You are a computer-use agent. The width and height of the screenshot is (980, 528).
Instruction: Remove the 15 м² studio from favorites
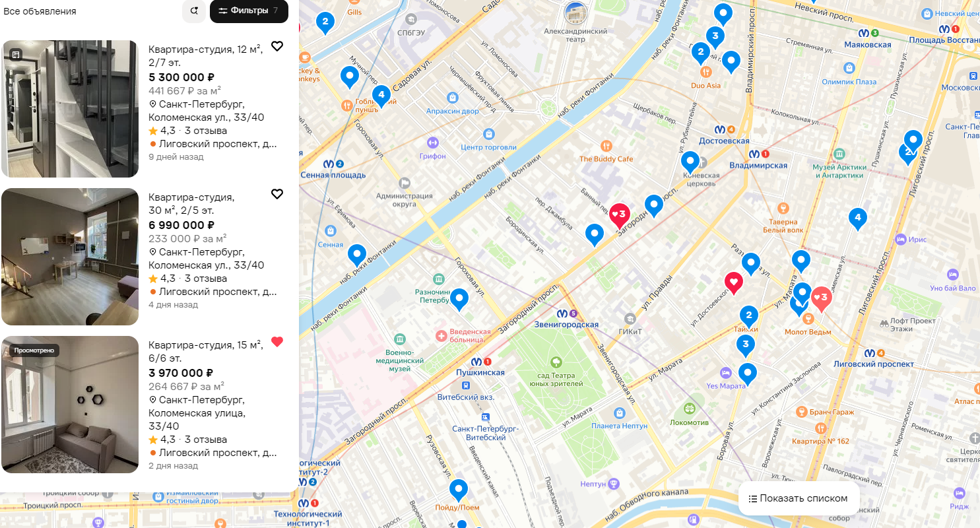coord(277,342)
